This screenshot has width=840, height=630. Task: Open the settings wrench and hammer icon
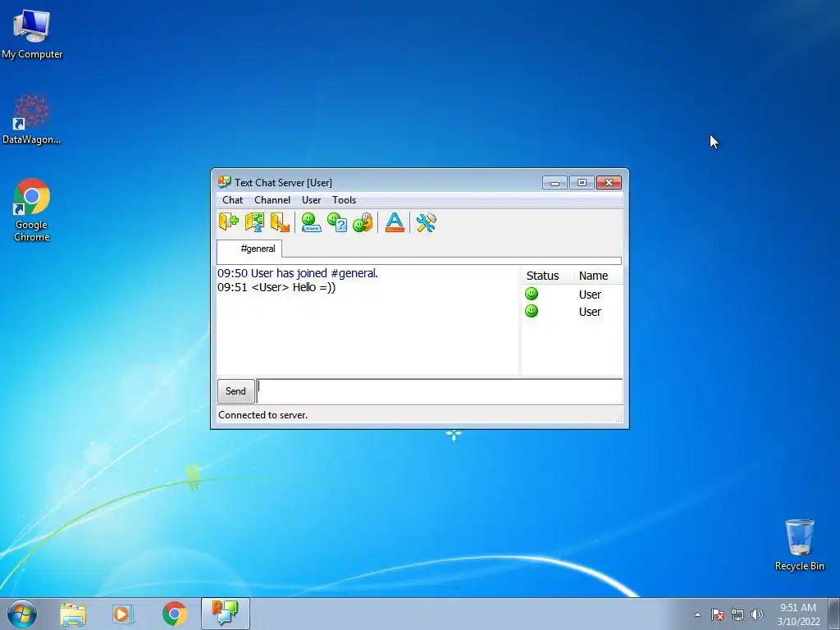coord(427,221)
